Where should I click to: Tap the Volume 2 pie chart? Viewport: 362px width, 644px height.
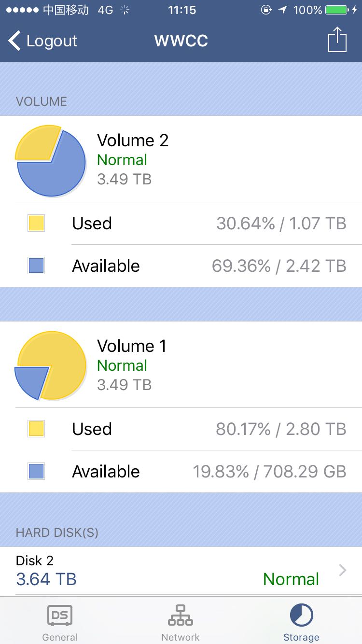click(51, 161)
